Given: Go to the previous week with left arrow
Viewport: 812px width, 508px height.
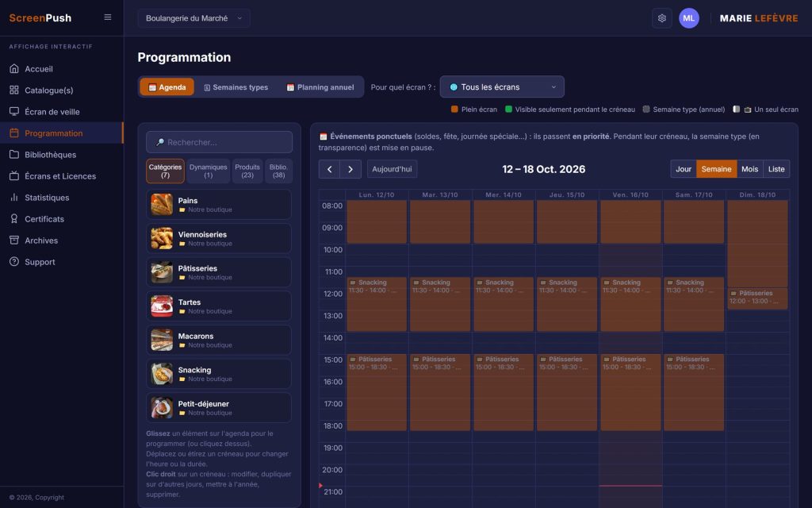Looking at the screenshot, I should tap(329, 169).
